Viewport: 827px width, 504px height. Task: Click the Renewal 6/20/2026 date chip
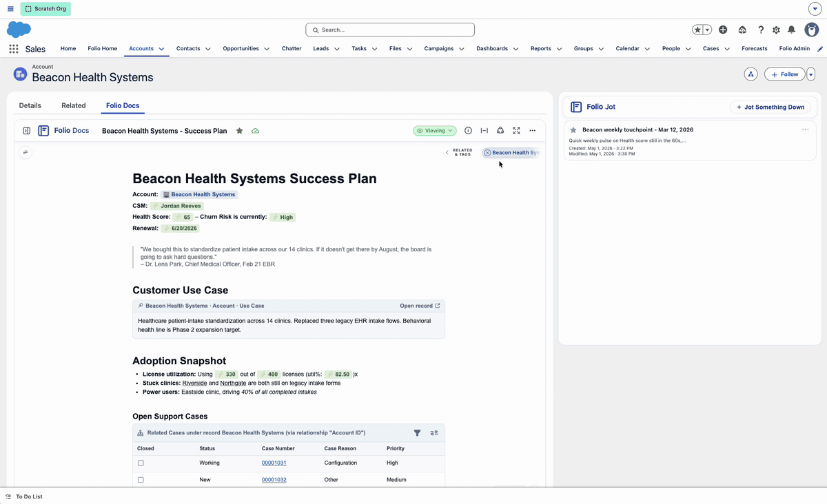click(180, 228)
